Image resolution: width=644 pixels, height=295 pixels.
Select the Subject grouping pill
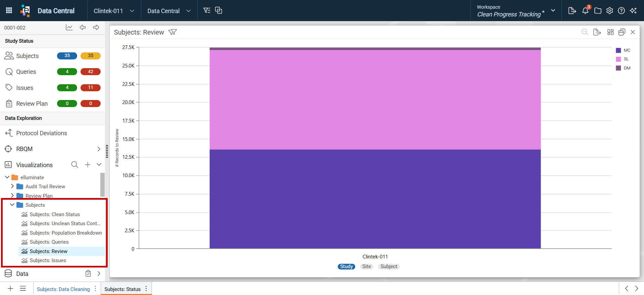tap(389, 266)
